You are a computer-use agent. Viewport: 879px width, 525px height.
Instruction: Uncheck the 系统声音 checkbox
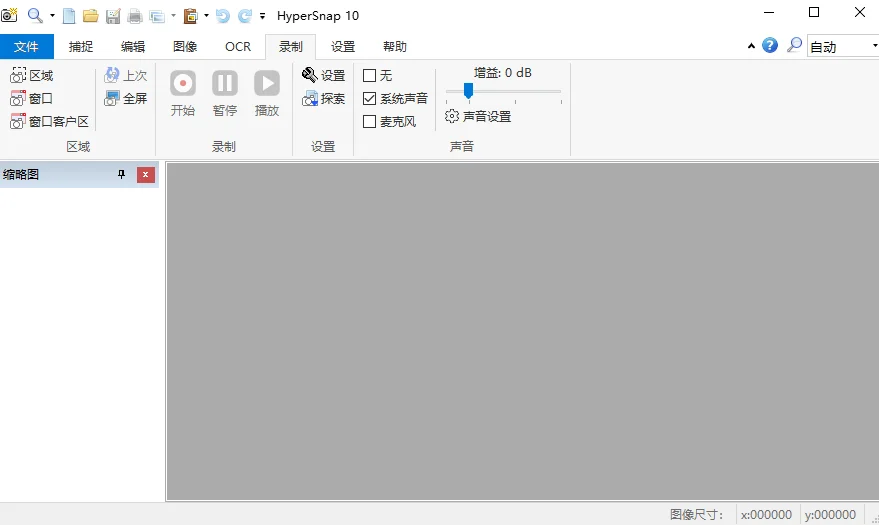(x=369, y=99)
